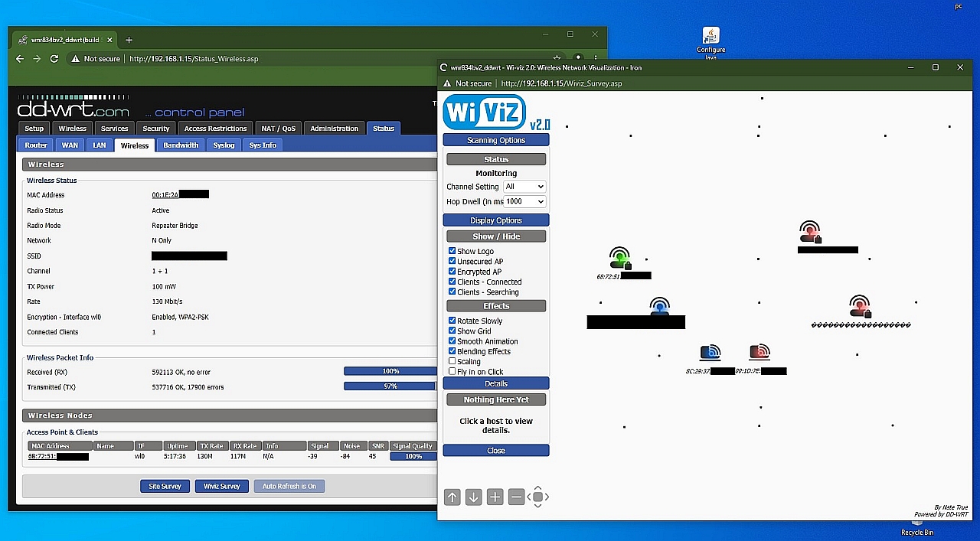Click the directional pan pad control

(538, 497)
